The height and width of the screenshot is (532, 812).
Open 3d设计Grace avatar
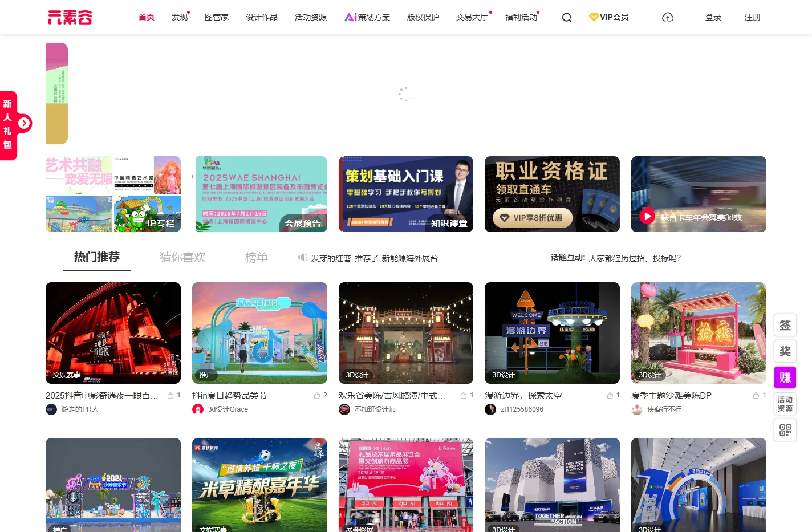click(x=198, y=409)
